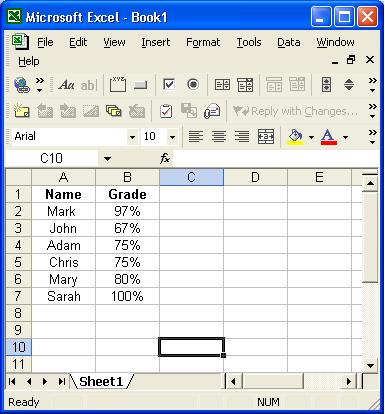Select the Spinner form control
The image size is (385, 414).
pyautogui.click(x=349, y=85)
